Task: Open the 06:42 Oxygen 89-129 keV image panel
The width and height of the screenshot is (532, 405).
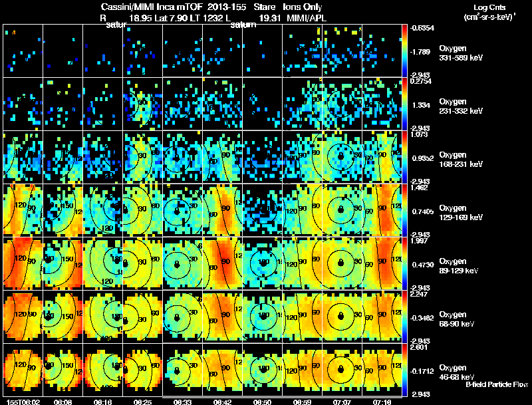Action: (222, 263)
